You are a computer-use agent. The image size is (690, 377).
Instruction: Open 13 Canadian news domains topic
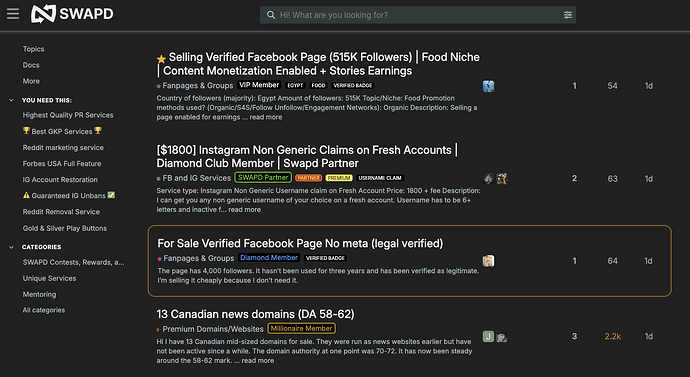pos(255,314)
